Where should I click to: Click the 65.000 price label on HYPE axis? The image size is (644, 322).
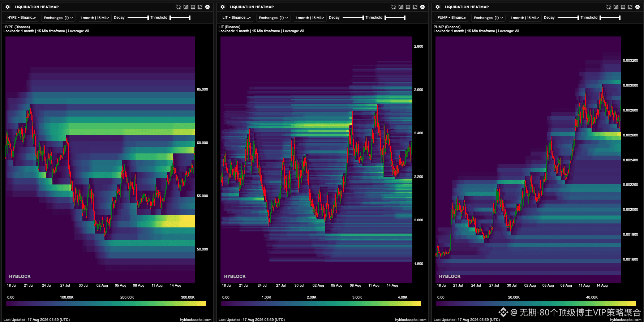(x=202, y=90)
